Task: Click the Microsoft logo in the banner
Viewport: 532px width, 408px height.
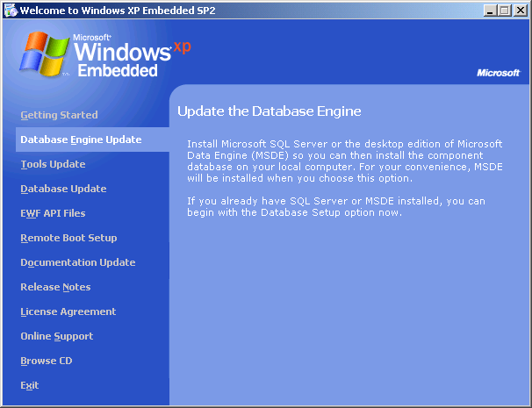Action: pyautogui.click(x=499, y=73)
